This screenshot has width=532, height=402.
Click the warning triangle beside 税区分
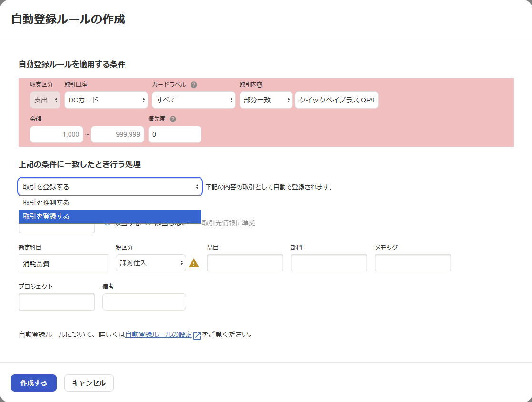pos(194,263)
